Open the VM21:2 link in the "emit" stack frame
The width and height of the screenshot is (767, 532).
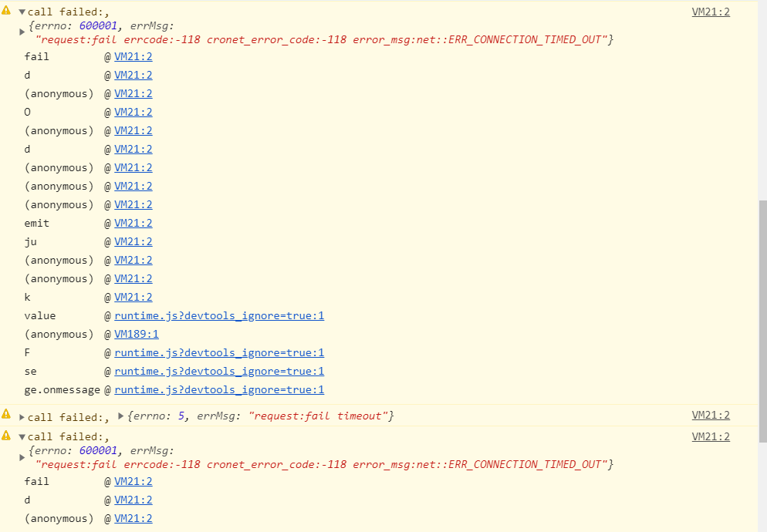click(133, 223)
